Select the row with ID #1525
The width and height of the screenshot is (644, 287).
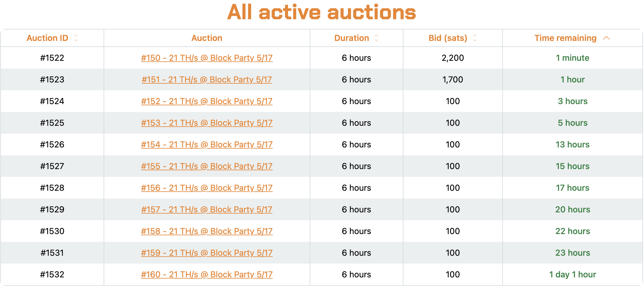pos(322,123)
